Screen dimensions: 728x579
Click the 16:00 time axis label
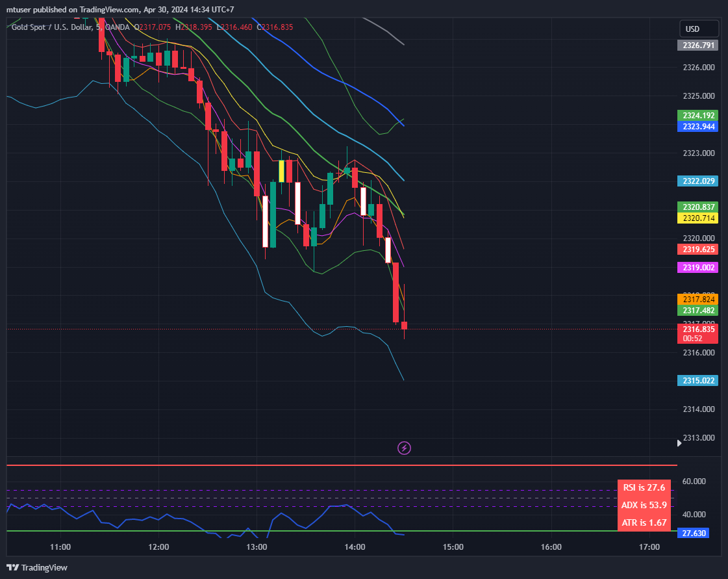[x=551, y=547]
